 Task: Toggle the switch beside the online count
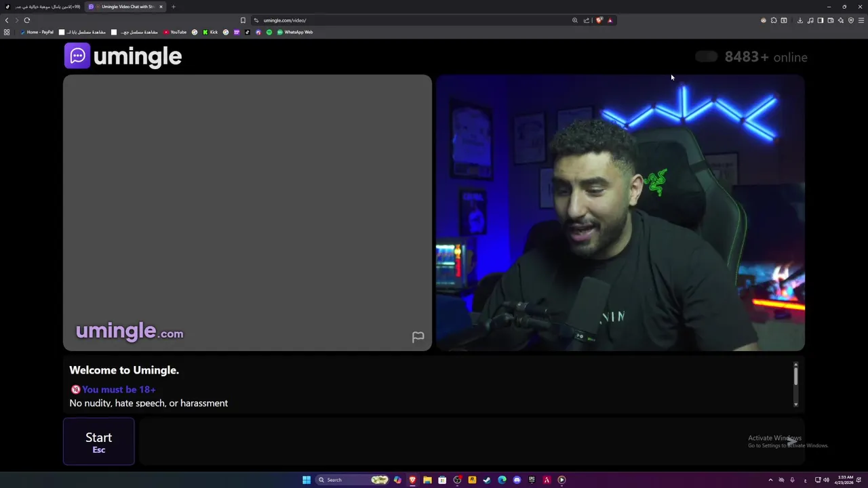[x=706, y=57]
